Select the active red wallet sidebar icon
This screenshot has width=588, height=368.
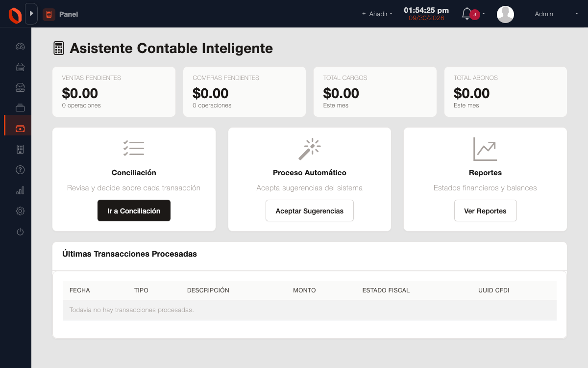point(20,129)
